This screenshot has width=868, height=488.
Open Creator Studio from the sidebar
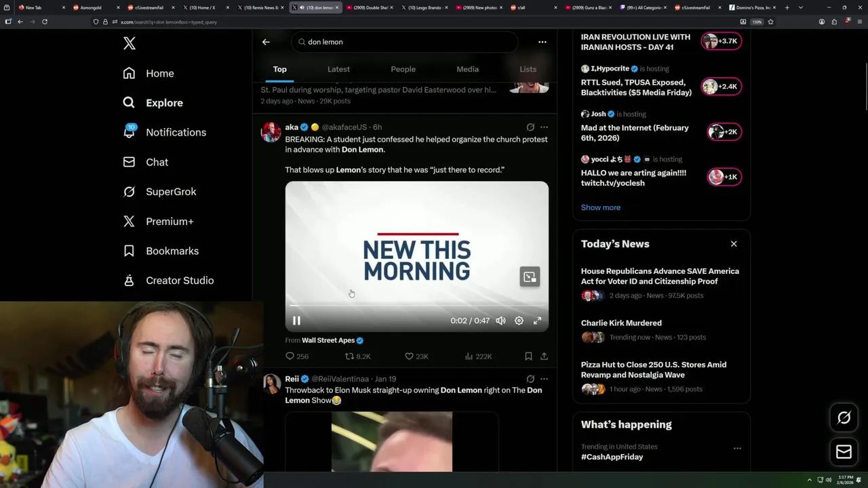coord(169,281)
